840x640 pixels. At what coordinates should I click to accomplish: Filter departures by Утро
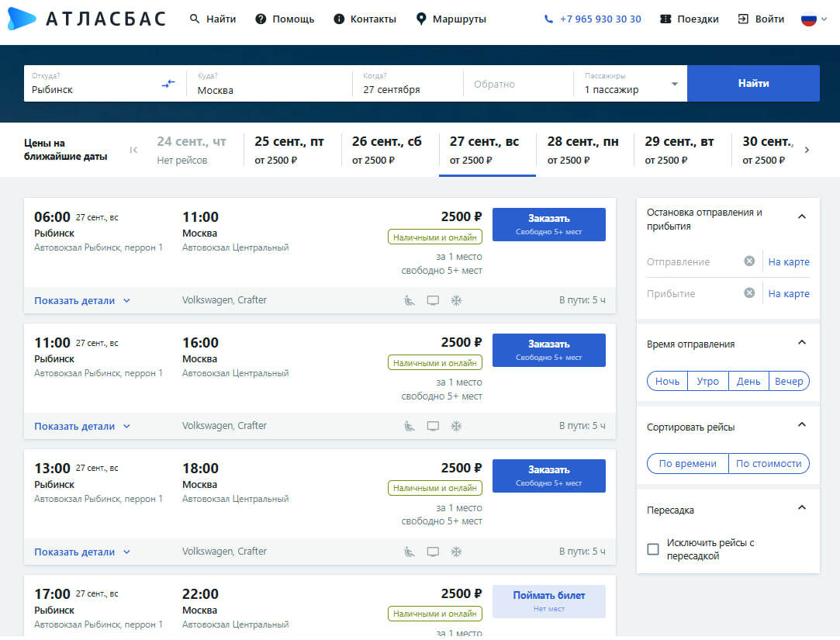click(707, 381)
